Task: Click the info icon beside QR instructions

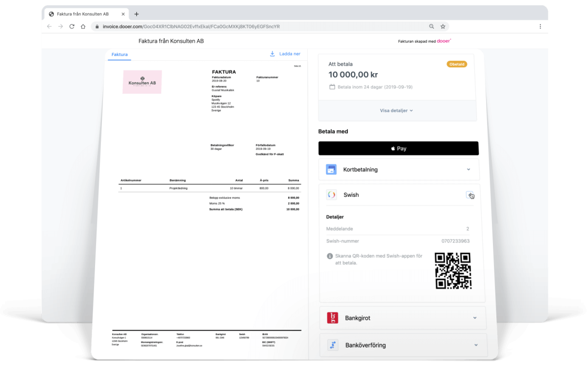Action: pyautogui.click(x=330, y=256)
